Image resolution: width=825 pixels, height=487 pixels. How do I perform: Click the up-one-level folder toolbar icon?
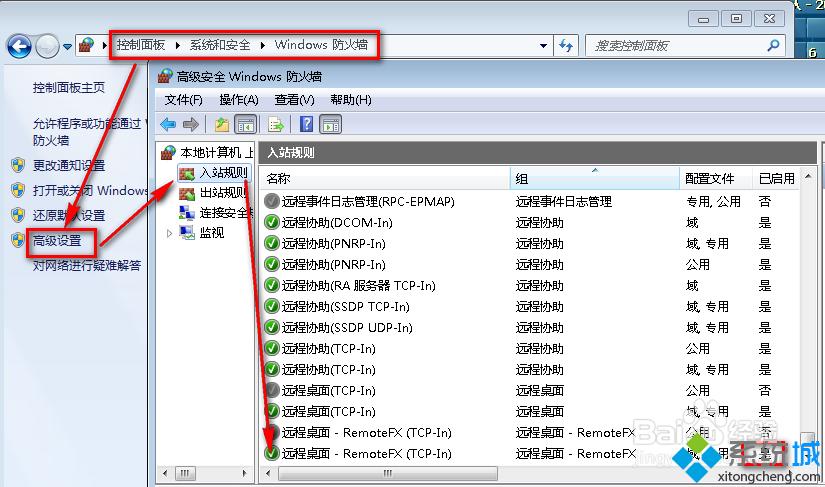222,125
